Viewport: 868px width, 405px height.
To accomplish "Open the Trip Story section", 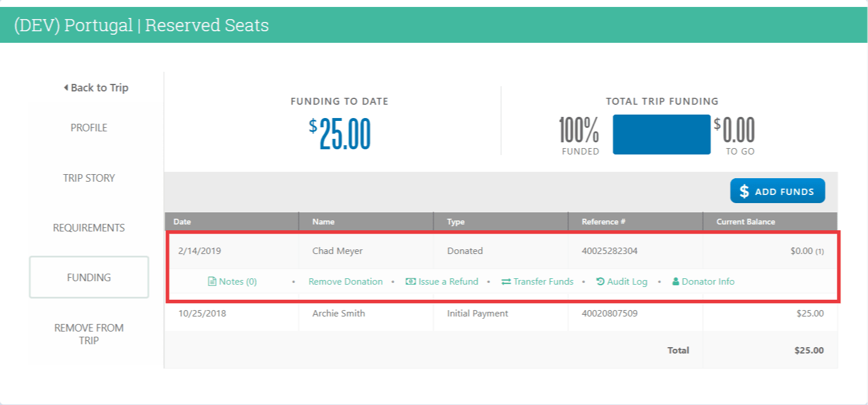I will click(89, 178).
